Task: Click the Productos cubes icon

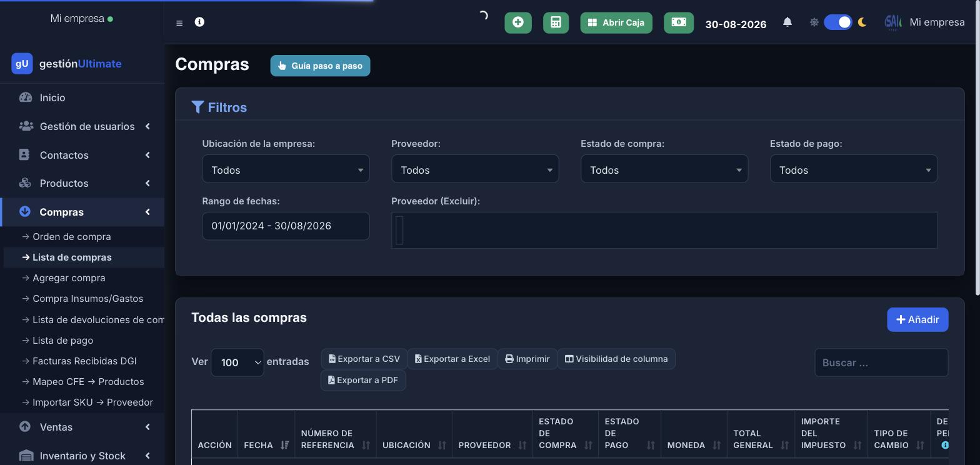Action: [x=25, y=183]
